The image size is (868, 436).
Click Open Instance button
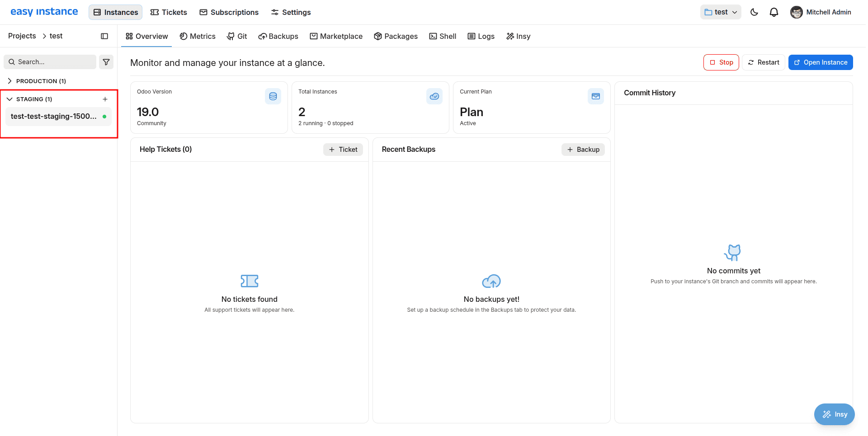click(x=821, y=62)
